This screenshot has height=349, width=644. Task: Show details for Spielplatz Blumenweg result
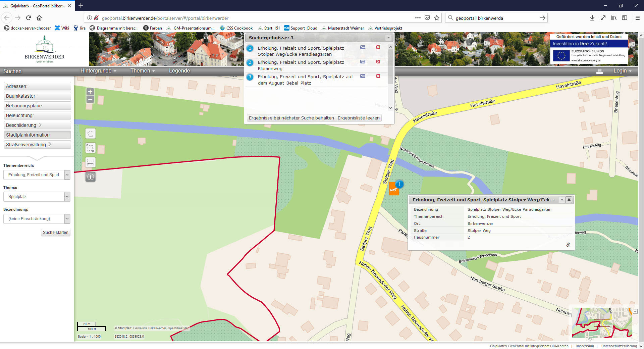(363, 62)
